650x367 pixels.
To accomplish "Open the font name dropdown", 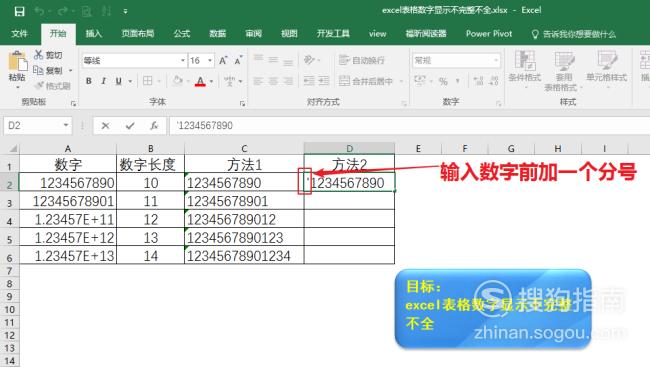I will coord(183,61).
